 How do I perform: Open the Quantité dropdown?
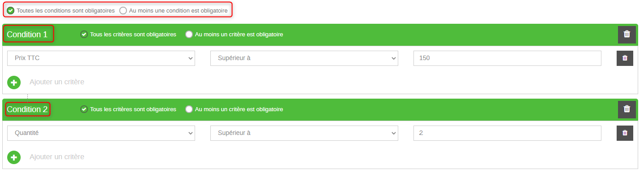[101, 133]
